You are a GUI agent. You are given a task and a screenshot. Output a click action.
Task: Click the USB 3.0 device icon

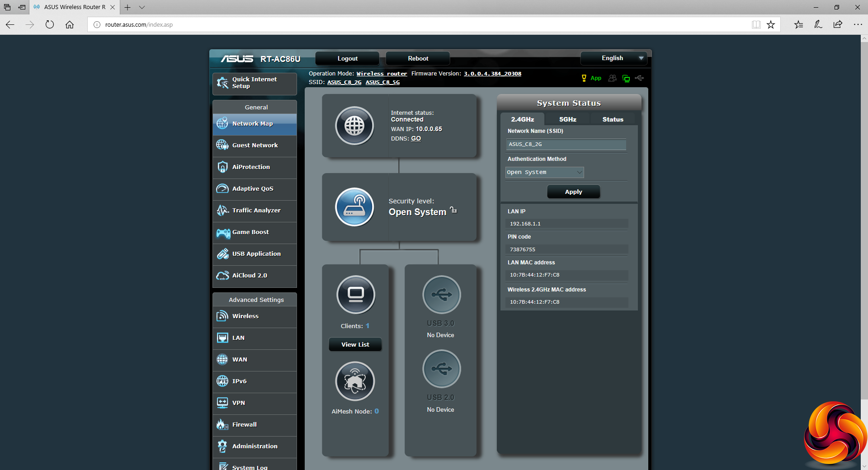click(441, 295)
